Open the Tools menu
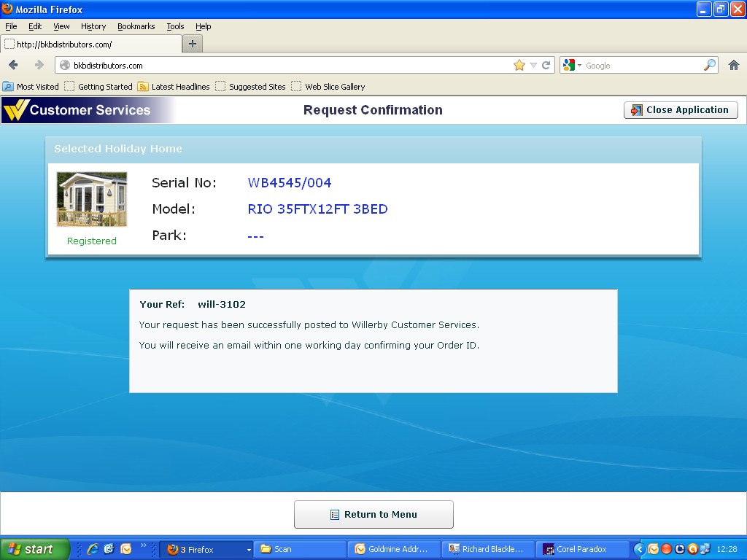The height and width of the screenshot is (560, 747). 175,26
